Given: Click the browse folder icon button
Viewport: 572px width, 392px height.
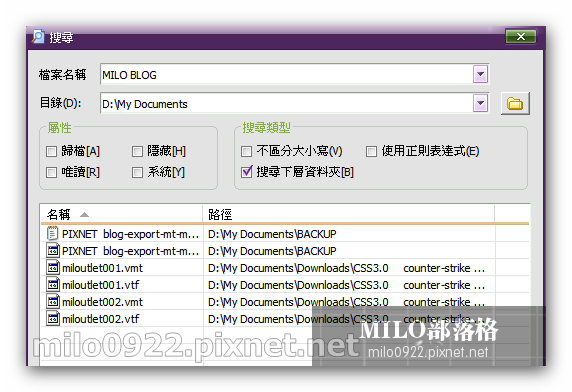Looking at the screenshot, I should coord(515,104).
